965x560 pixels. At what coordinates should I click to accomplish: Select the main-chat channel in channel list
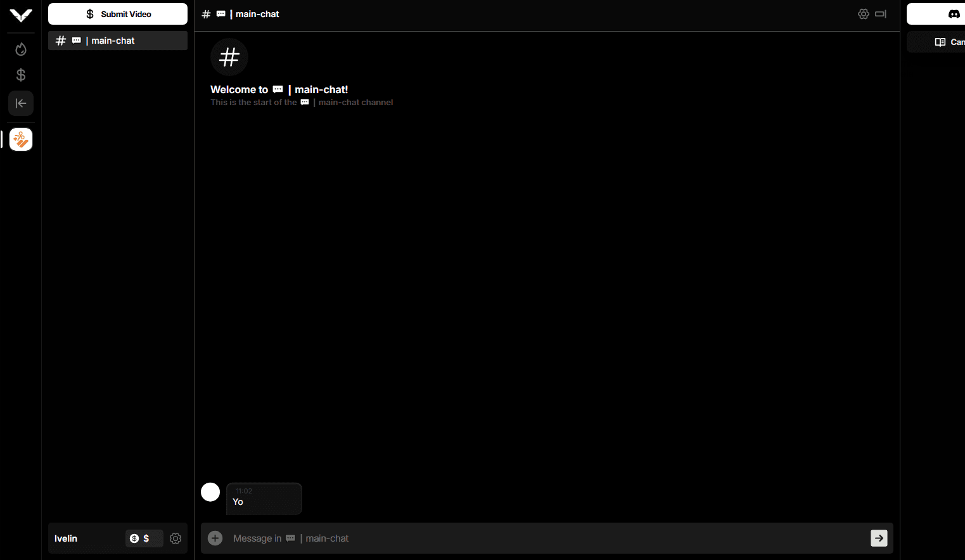tap(118, 41)
